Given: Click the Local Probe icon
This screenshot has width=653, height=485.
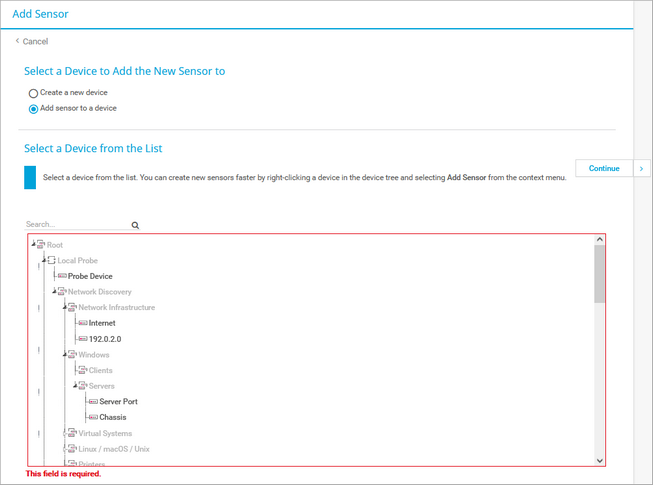Looking at the screenshot, I should pyautogui.click(x=51, y=261).
